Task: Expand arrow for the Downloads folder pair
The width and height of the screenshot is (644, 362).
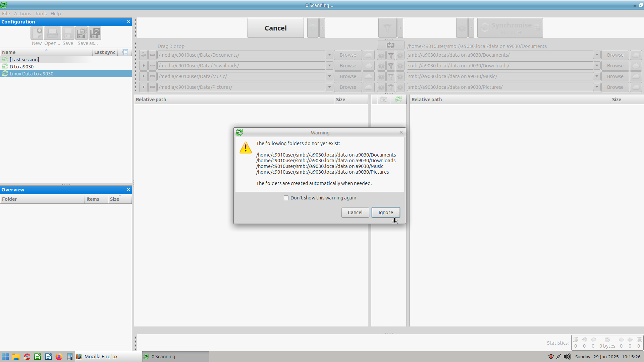Action: coord(144,66)
